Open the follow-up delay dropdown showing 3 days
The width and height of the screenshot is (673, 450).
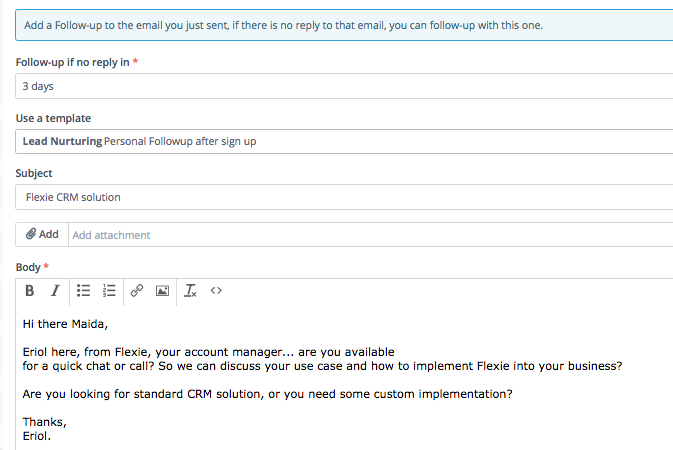click(344, 86)
